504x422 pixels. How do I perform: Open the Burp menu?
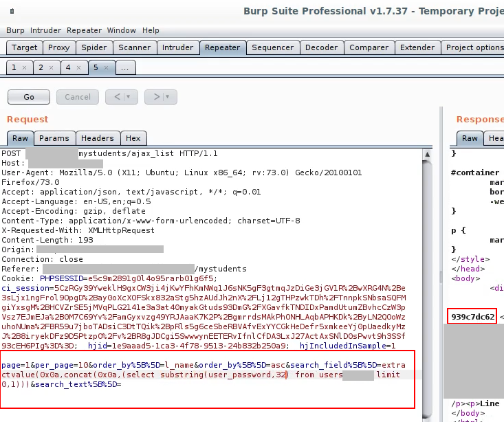pos(15,30)
